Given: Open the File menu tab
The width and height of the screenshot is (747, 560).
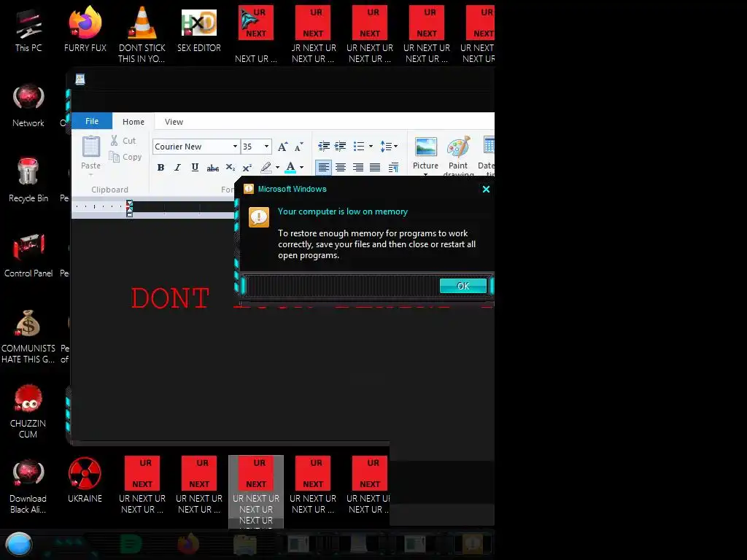Looking at the screenshot, I should tap(92, 121).
